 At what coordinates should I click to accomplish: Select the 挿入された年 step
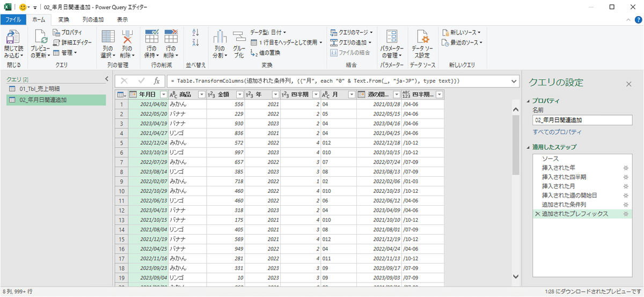(582, 168)
